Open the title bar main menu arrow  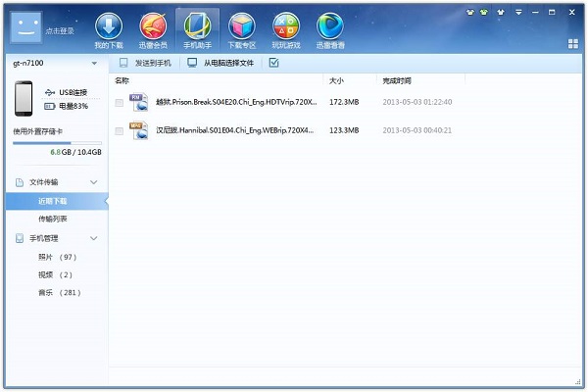click(x=518, y=12)
